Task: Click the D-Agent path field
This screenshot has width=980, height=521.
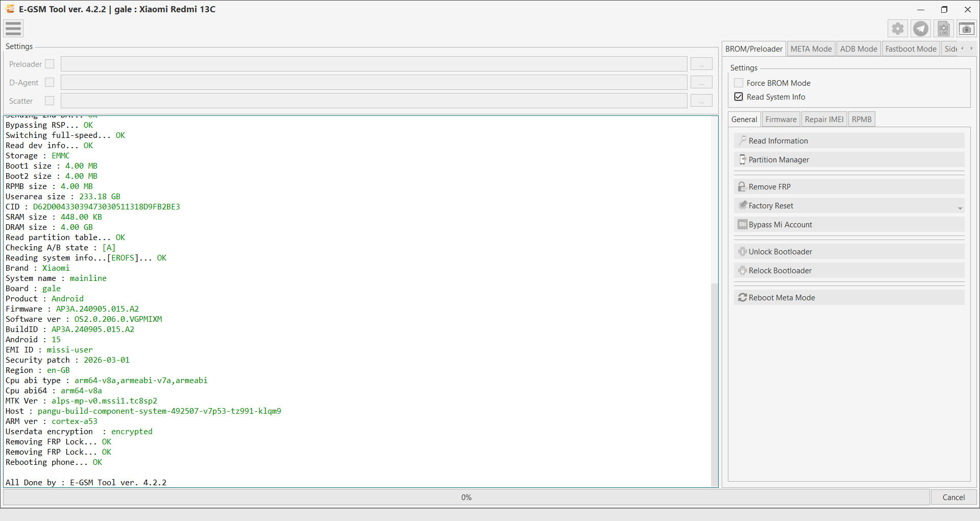Action: pyautogui.click(x=374, y=82)
